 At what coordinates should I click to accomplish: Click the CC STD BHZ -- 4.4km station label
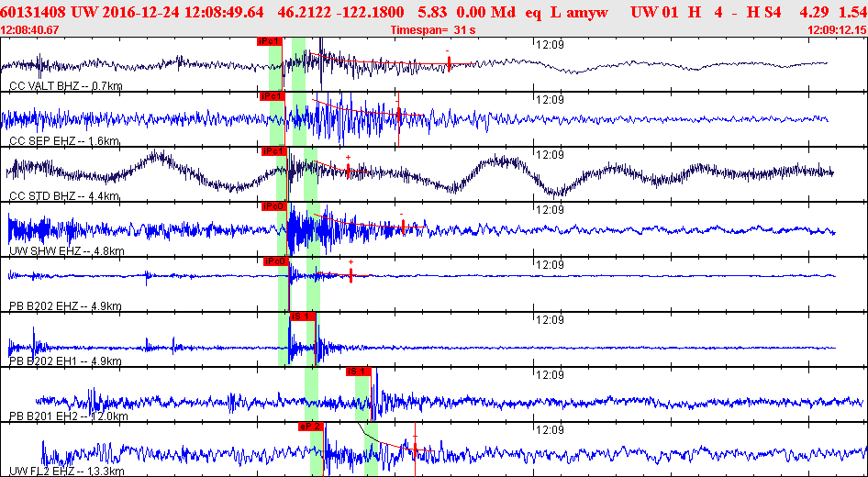coord(65,196)
